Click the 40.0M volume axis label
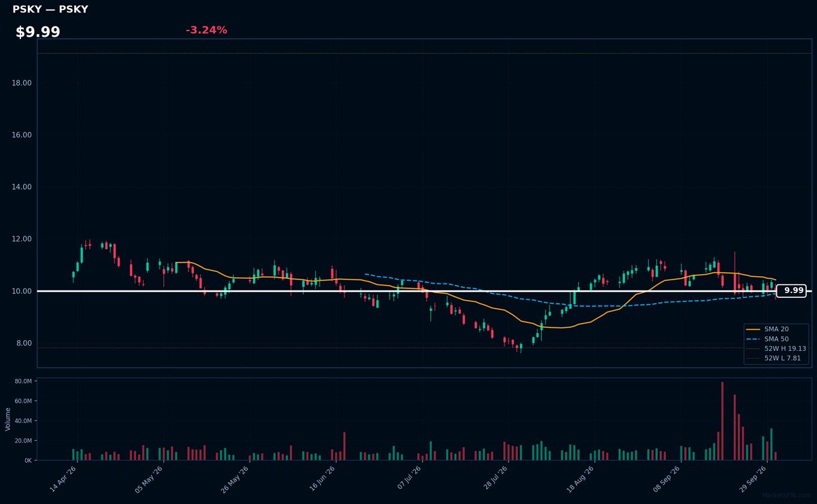 [x=23, y=421]
